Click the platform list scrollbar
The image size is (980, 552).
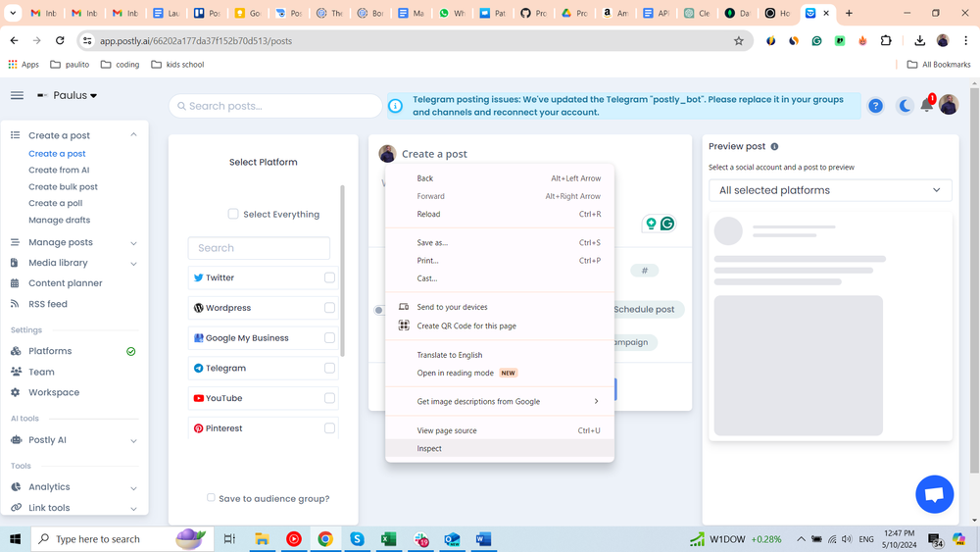click(x=342, y=271)
